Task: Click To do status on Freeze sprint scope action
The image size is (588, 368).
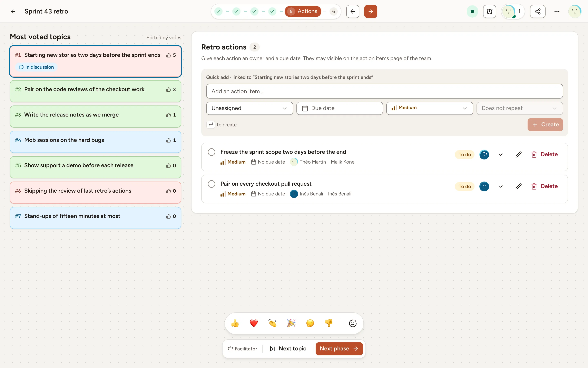Action: point(464,155)
